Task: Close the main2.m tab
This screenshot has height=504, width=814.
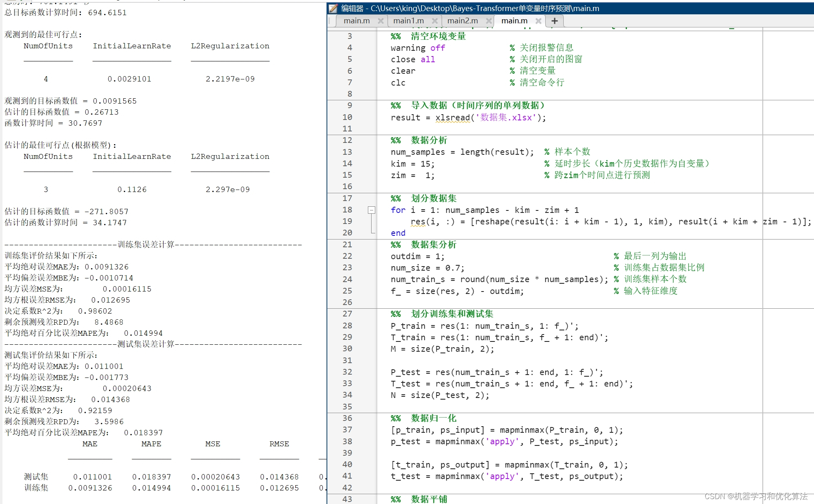Action: click(x=489, y=21)
